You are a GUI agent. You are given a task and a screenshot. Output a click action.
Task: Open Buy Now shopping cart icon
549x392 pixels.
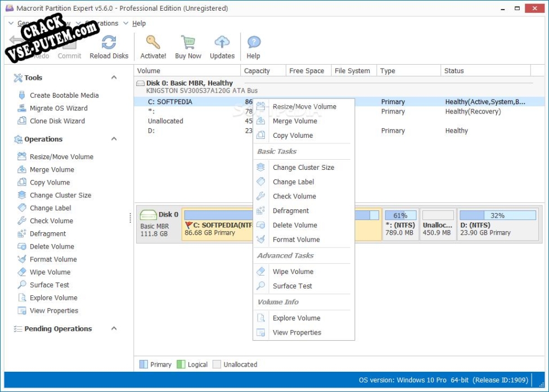[x=188, y=42]
